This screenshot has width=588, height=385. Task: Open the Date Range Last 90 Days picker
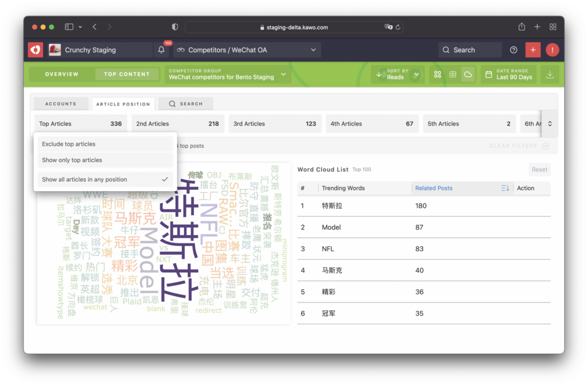pos(509,74)
